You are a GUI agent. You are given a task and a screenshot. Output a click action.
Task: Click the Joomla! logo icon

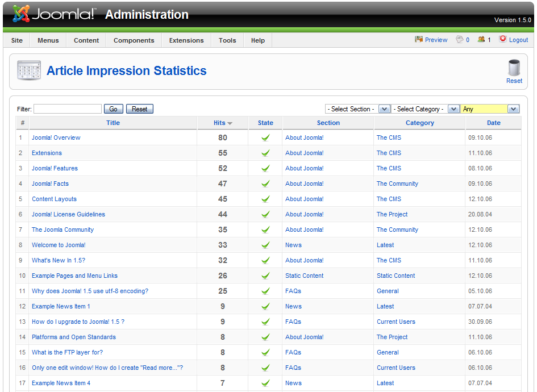click(21, 14)
